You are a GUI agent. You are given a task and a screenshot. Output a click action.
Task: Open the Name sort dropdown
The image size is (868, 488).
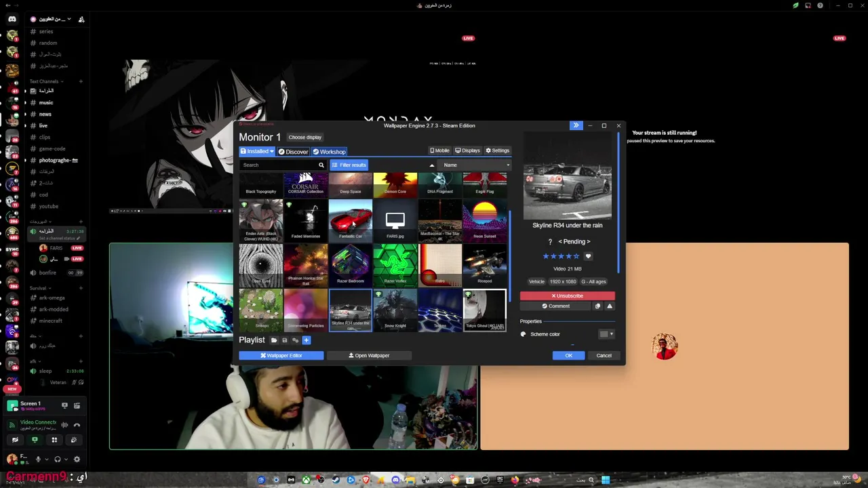click(x=475, y=165)
